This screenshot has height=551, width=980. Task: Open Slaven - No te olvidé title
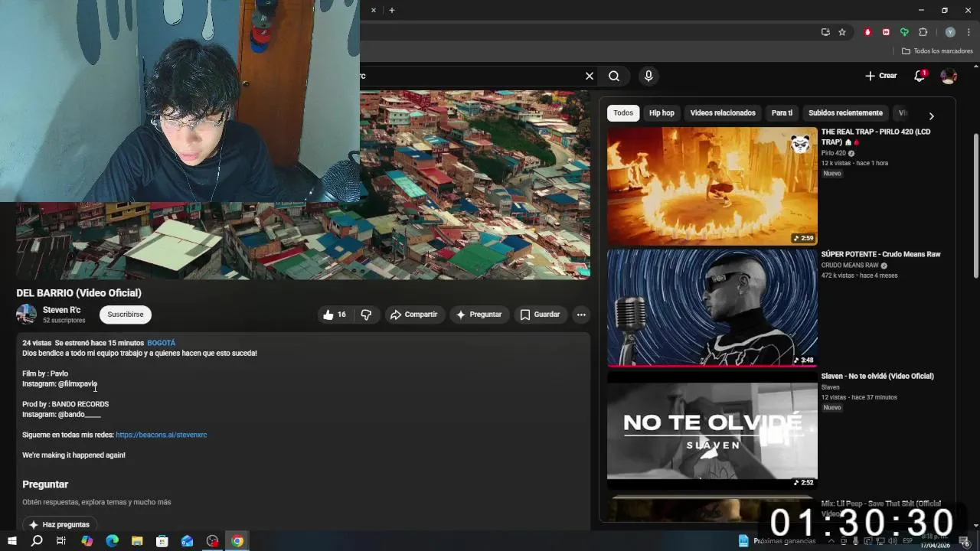(877, 376)
